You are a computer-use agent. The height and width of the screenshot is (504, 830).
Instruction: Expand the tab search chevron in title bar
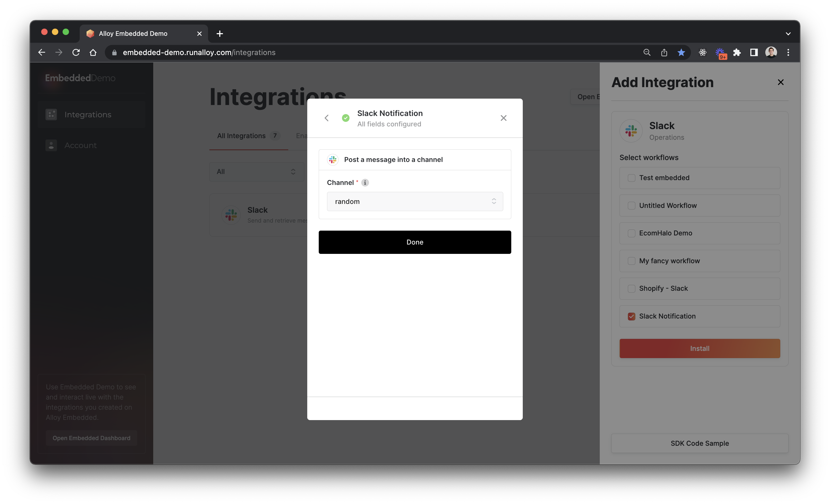coord(788,34)
